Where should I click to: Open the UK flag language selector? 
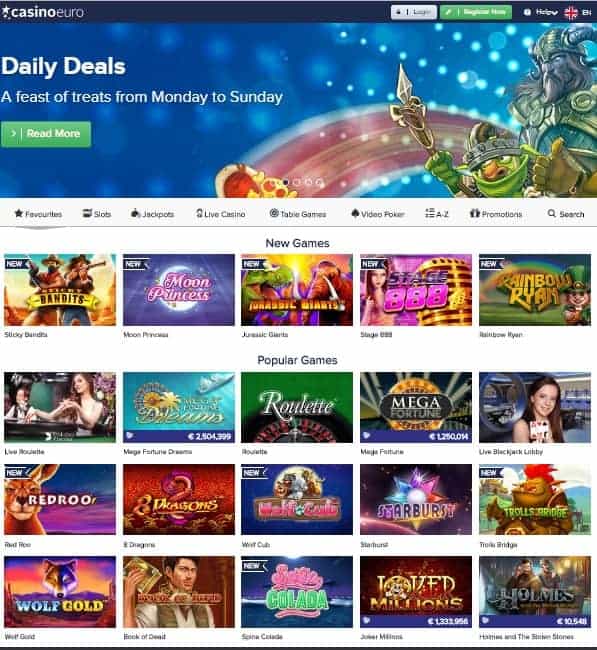click(x=571, y=13)
